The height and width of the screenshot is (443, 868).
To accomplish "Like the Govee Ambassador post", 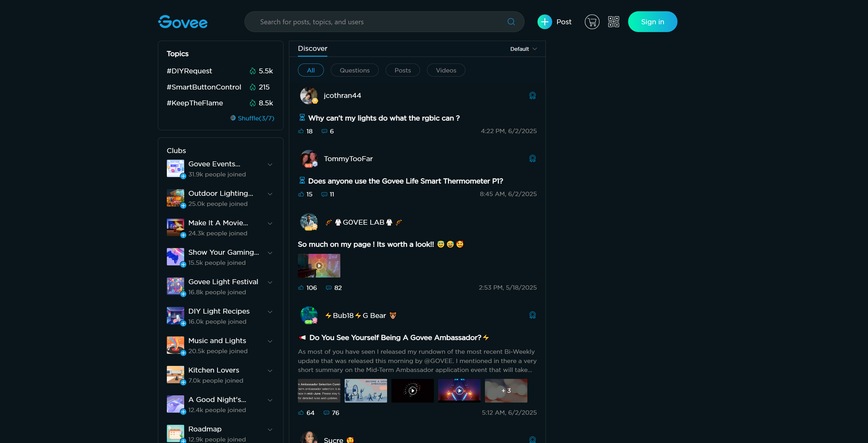I will click(301, 413).
